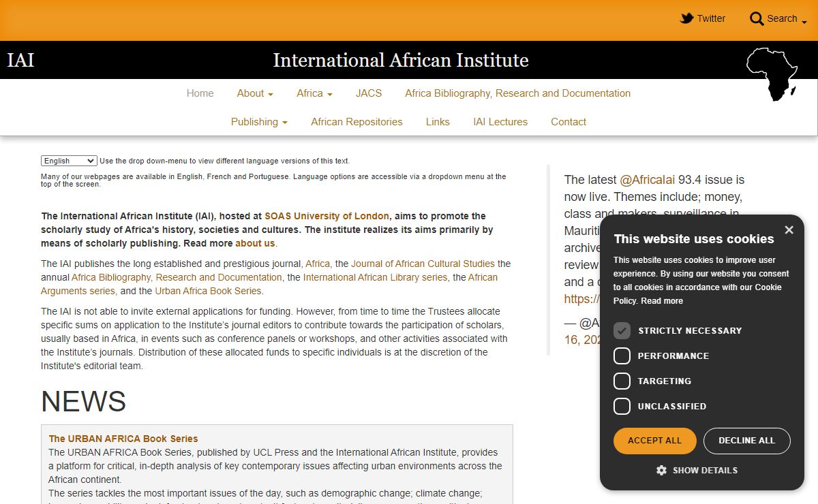This screenshot has height=504, width=818.
Task: Click the caret next to Search
Action: click(804, 22)
